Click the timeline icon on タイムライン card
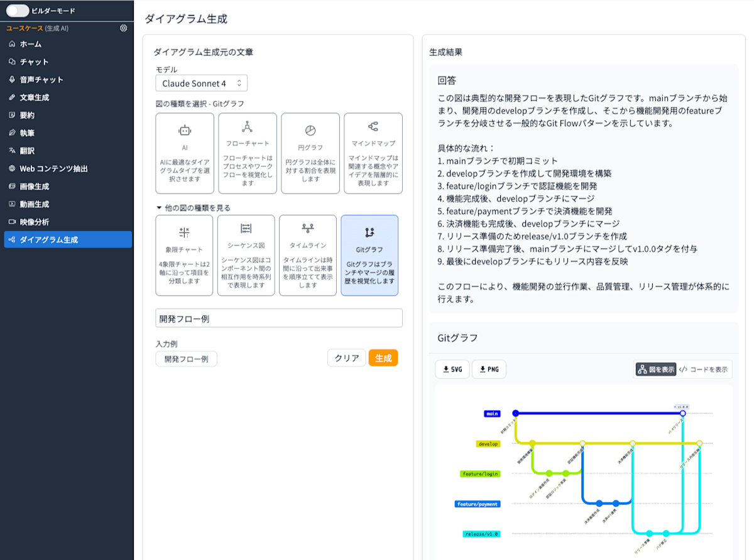Viewport: 754px width, 560px height. coord(308,229)
